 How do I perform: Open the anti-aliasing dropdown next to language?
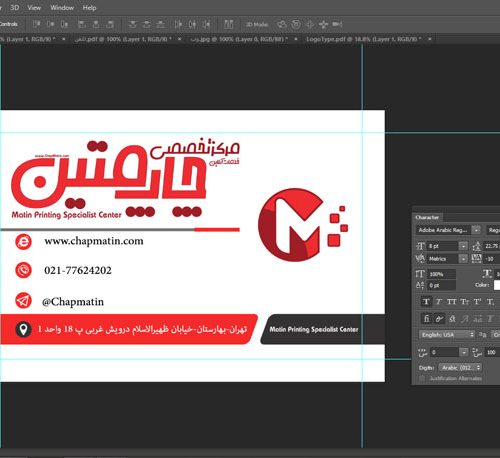pyautogui.click(x=496, y=334)
